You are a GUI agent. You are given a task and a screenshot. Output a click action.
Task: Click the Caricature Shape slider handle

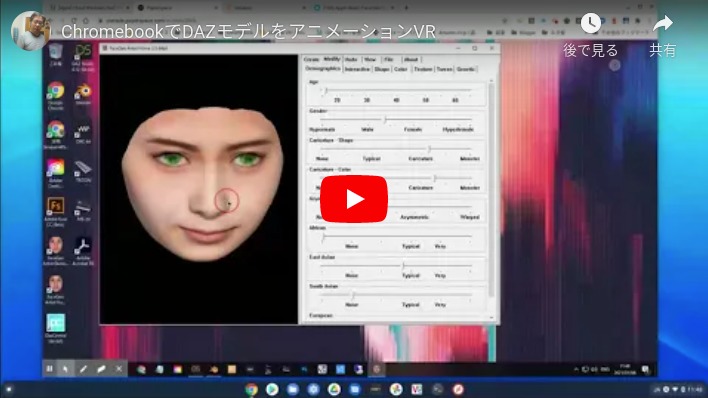pos(429,149)
